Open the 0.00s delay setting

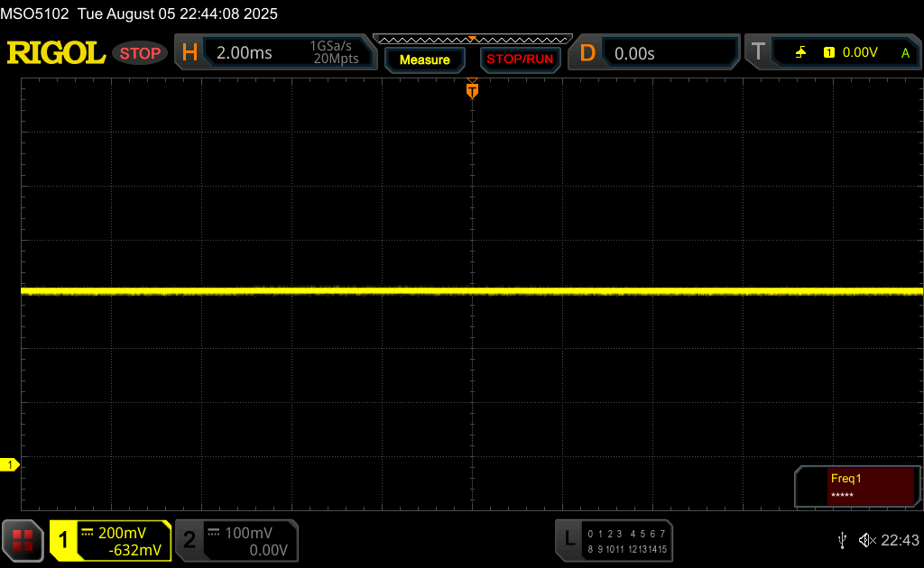pyautogui.click(x=634, y=53)
